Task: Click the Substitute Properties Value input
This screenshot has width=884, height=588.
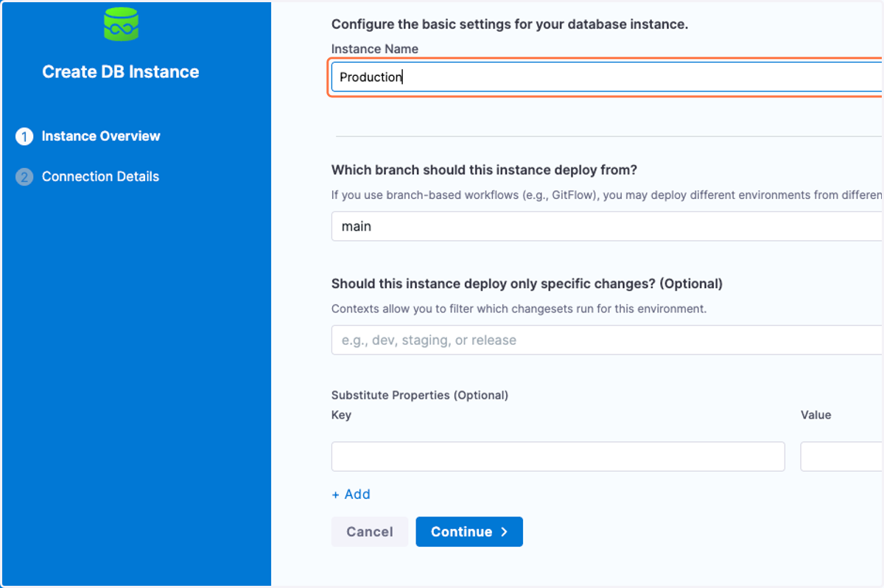Action: 842,457
